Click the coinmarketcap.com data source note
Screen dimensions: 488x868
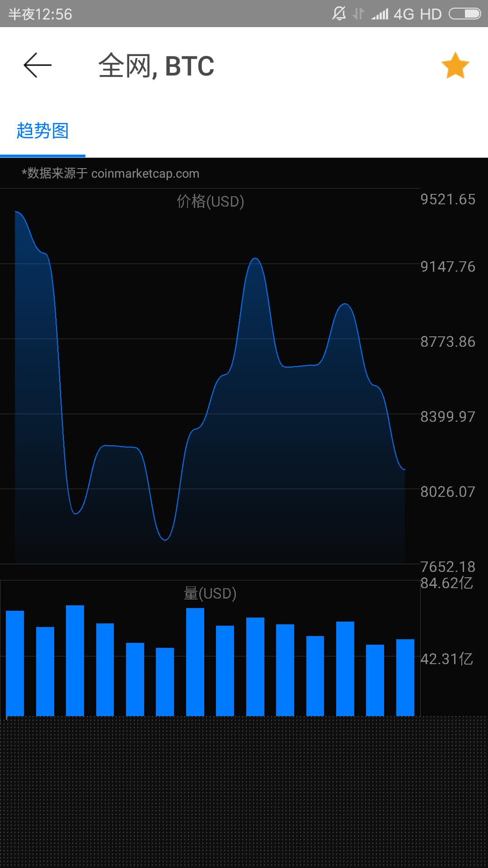click(111, 174)
